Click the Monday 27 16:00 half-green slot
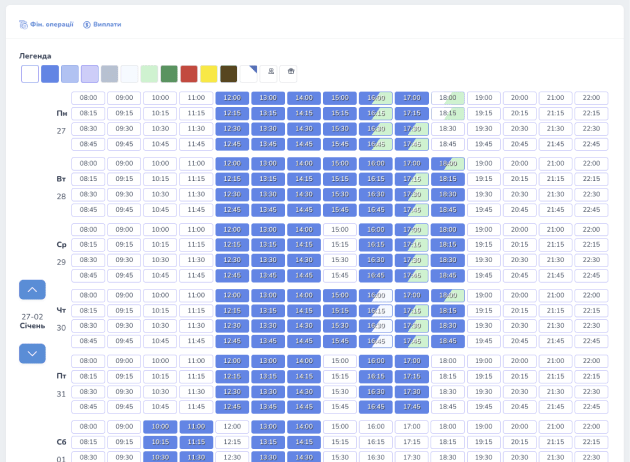The image size is (630, 462). click(376, 98)
